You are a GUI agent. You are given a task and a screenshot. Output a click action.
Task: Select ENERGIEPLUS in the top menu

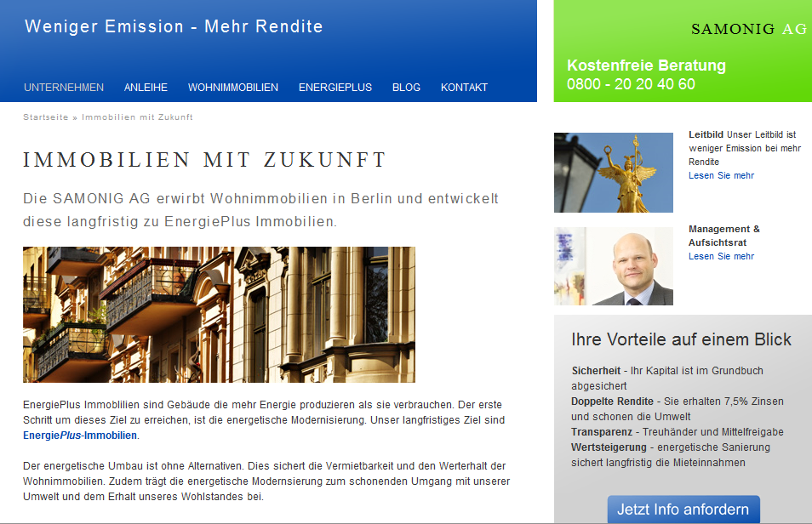(335, 88)
